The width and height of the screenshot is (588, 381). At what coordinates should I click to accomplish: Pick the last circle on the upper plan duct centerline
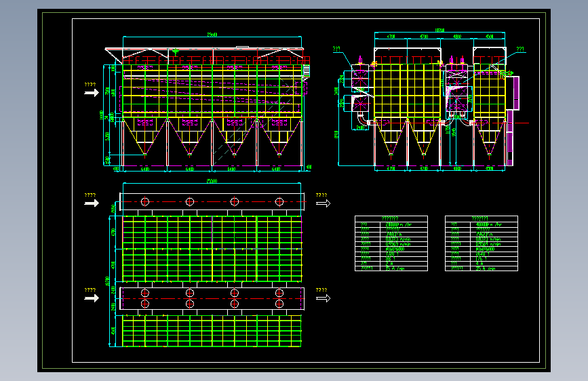coord(279,202)
